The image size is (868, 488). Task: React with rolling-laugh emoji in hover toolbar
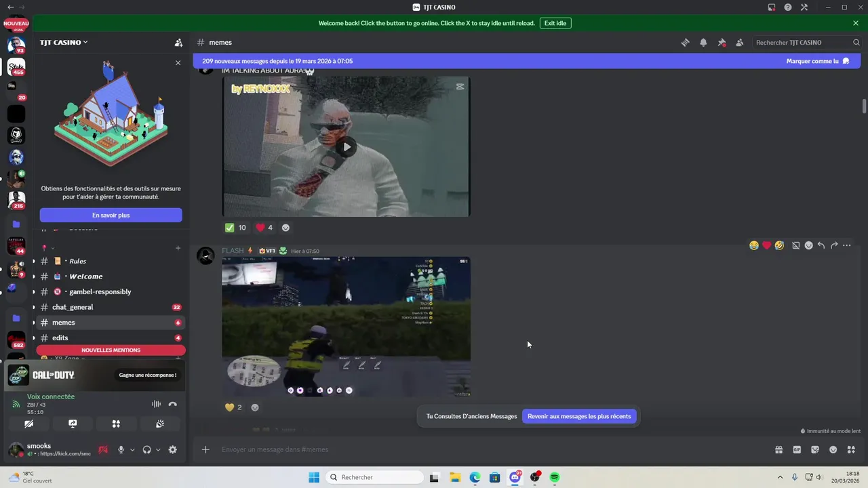point(779,245)
